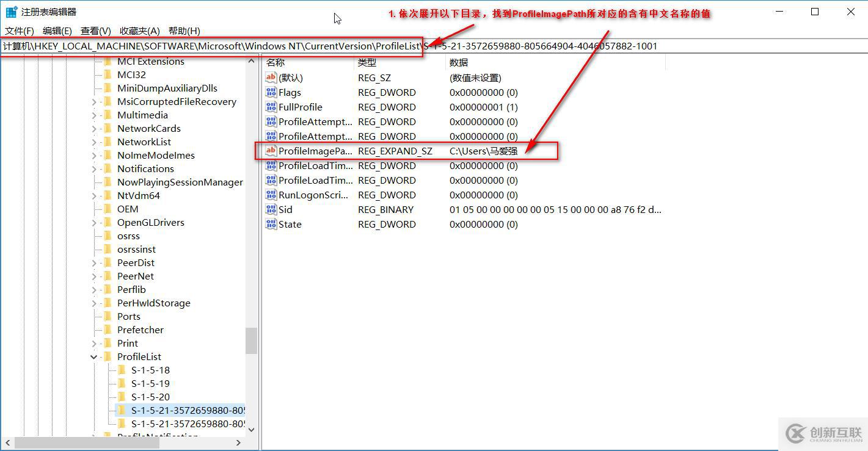Select the MCI Extensions tree item
Viewport: 868px width, 451px height.
point(150,61)
